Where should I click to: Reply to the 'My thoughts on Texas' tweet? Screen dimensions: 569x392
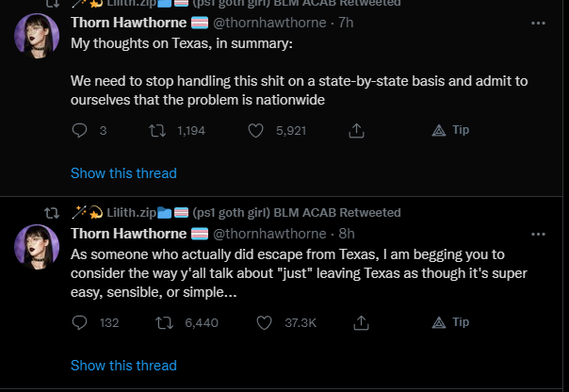79,130
